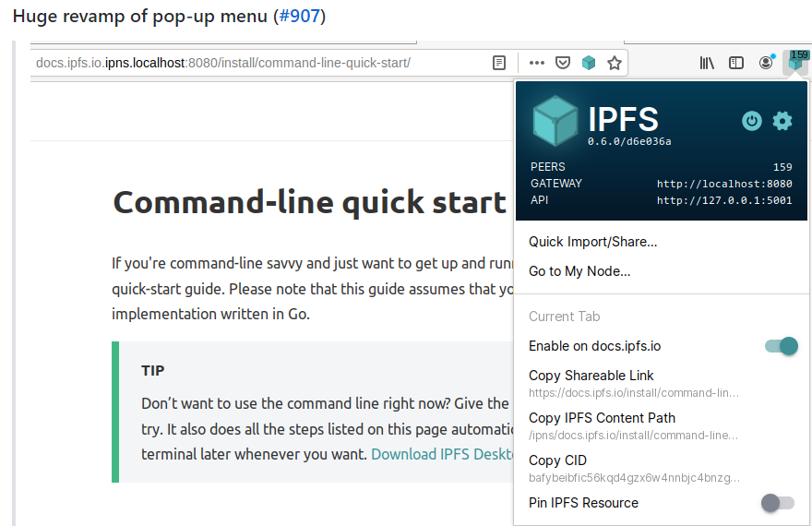This screenshot has width=812, height=526.
Task: Save page to Pocket icon
Action: point(562,63)
